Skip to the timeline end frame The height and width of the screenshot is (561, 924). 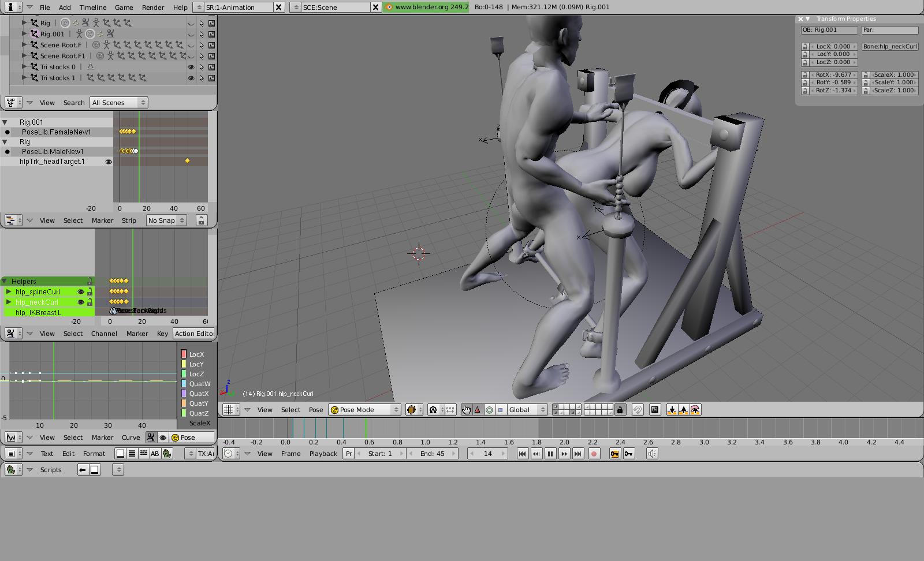pyautogui.click(x=577, y=454)
